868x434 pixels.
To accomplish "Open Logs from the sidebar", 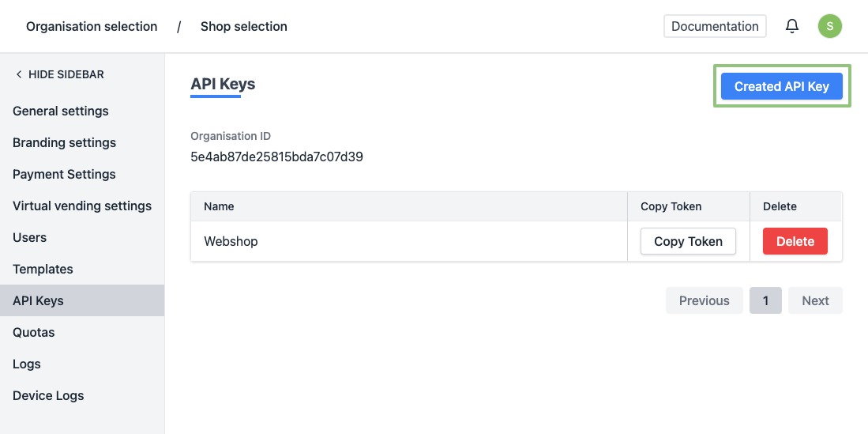I will click(x=27, y=364).
